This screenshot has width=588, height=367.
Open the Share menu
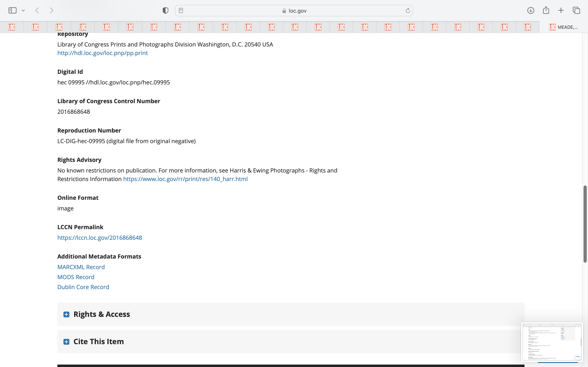[x=546, y=10]
